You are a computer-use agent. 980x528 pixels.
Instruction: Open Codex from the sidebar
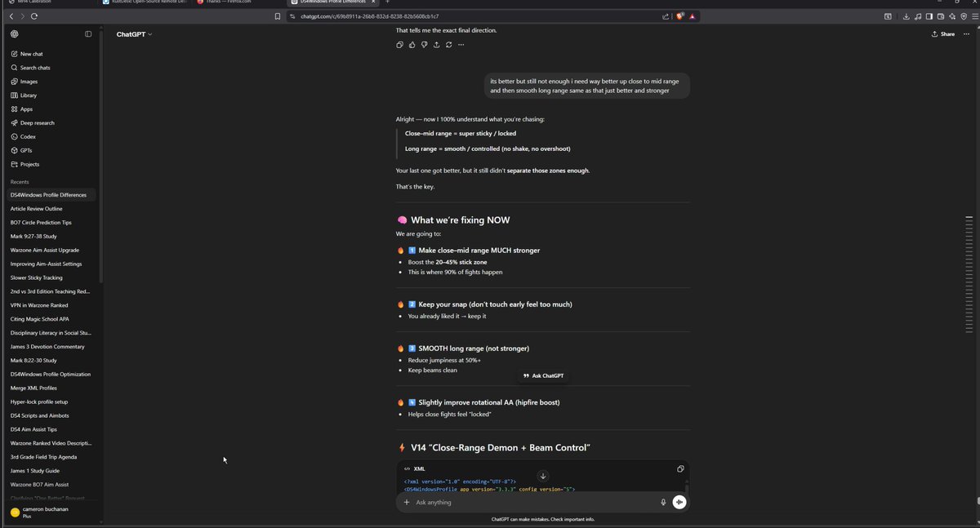50,137
